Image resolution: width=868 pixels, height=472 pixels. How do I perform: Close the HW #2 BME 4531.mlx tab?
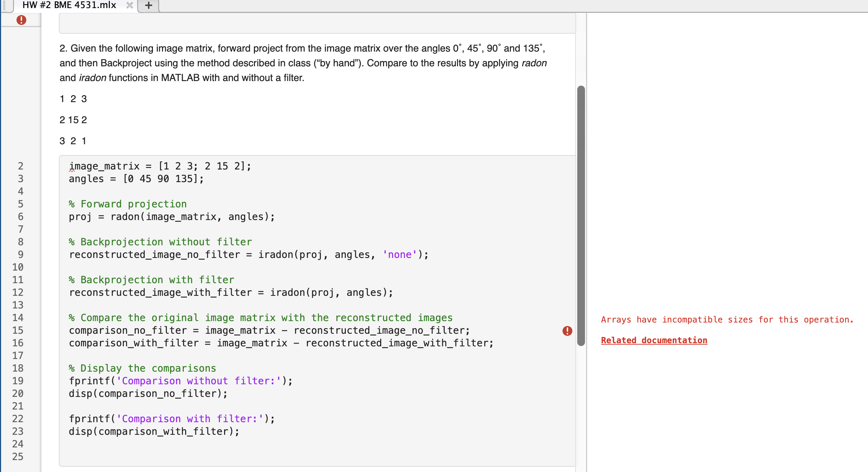(130, 5)
